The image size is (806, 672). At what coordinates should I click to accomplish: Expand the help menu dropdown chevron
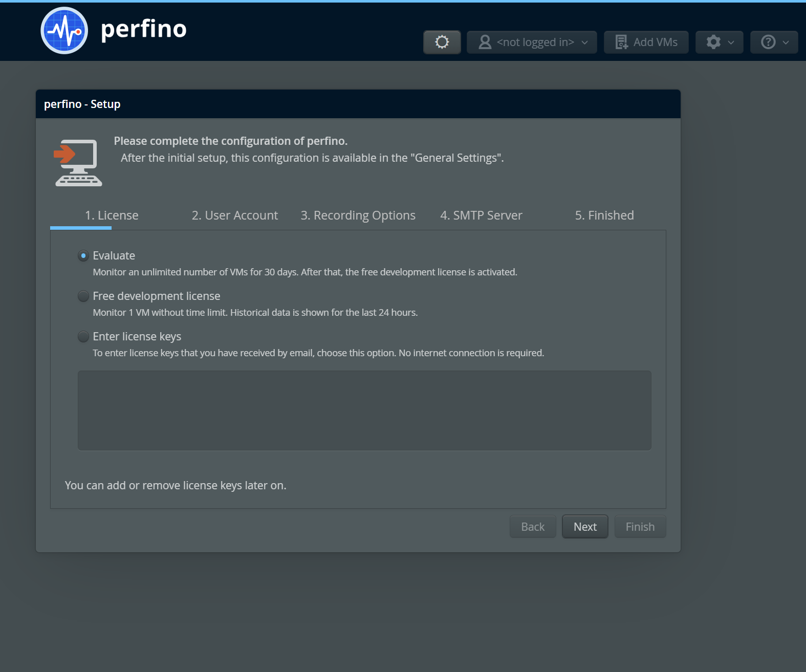(786, 42)
